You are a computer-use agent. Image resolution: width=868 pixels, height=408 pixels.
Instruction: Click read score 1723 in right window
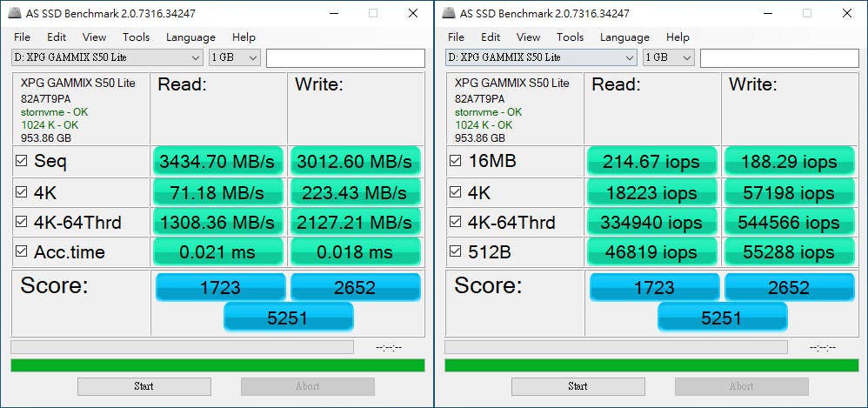(x=655, y=287)
